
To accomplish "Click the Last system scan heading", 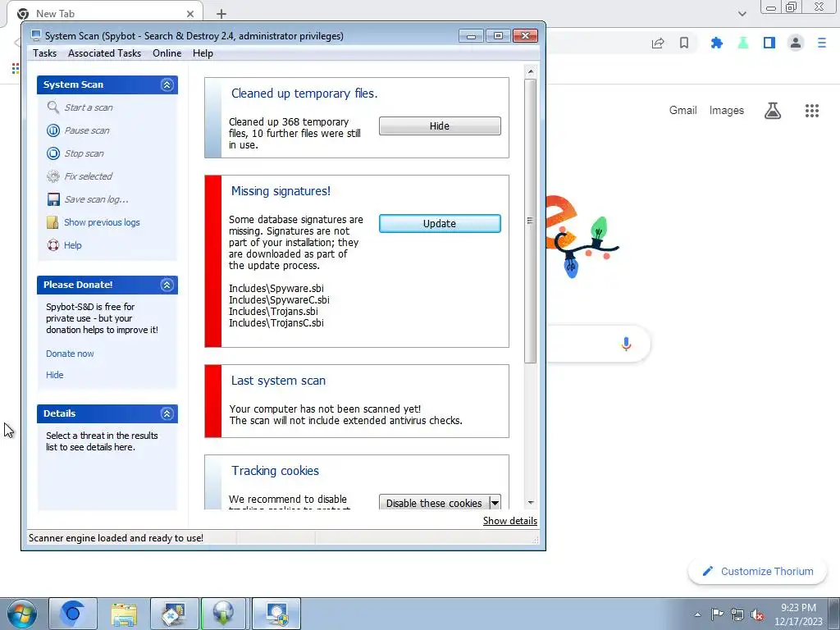I will 278,381.
